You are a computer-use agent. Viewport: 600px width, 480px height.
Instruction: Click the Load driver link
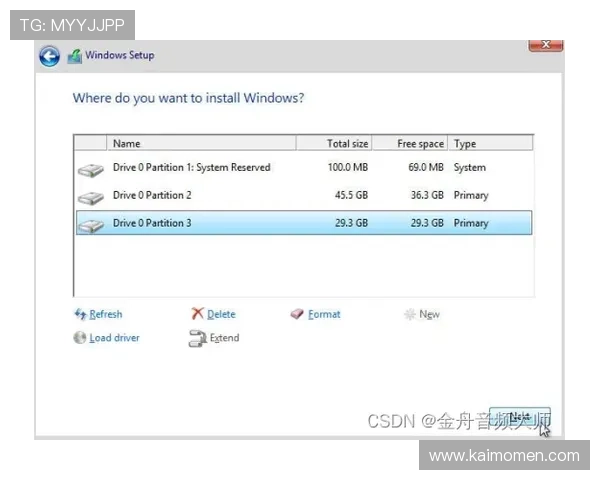[x=115, y=338]
